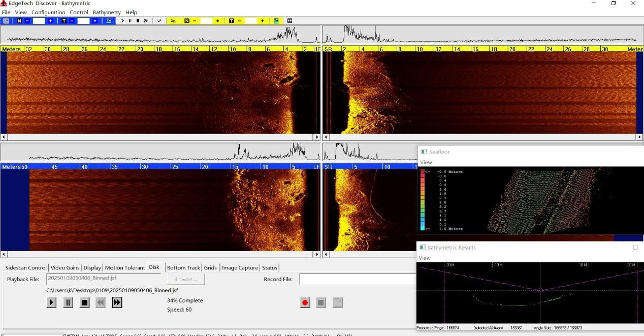644x336 pixels.
Task: Switch to the Bottom Track tab
Action: pos(183,268)
